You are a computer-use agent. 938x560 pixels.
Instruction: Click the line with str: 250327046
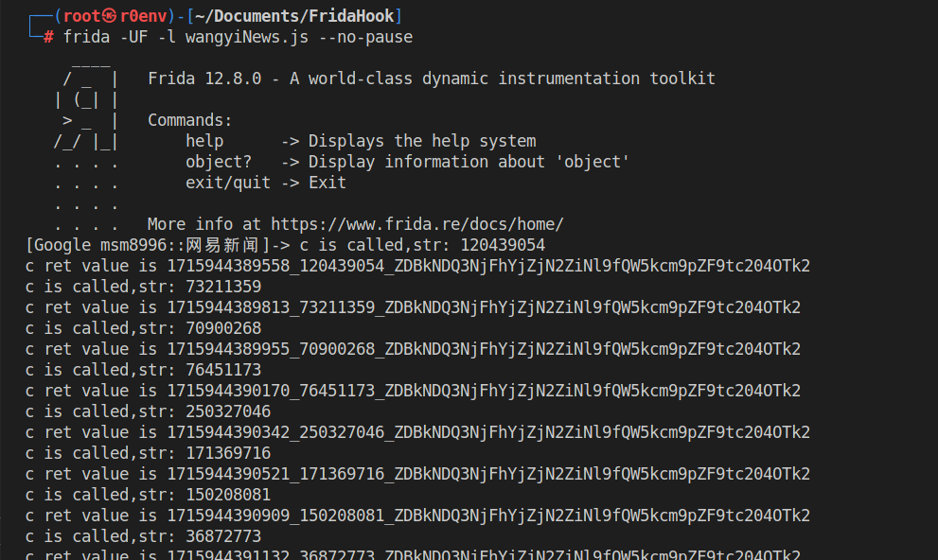149,411
